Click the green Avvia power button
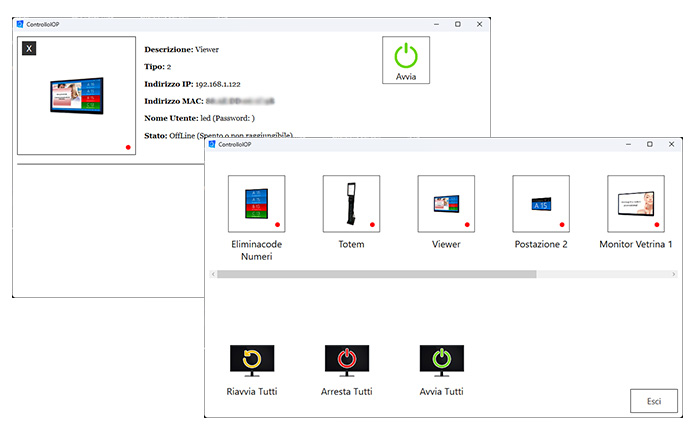This screenshot has height=438, width=700. click(x=406, y=60)
